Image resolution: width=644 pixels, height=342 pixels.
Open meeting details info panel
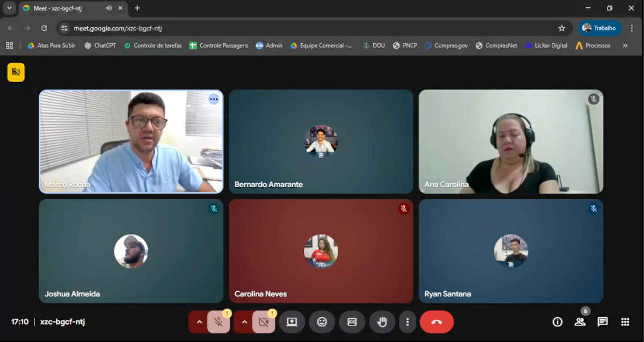coord(557,321)
